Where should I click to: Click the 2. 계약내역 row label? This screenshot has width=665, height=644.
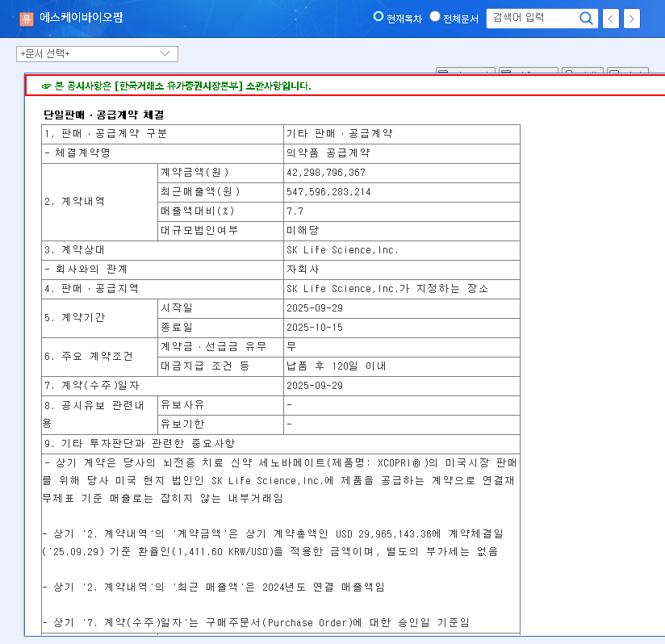click(74, 202)
